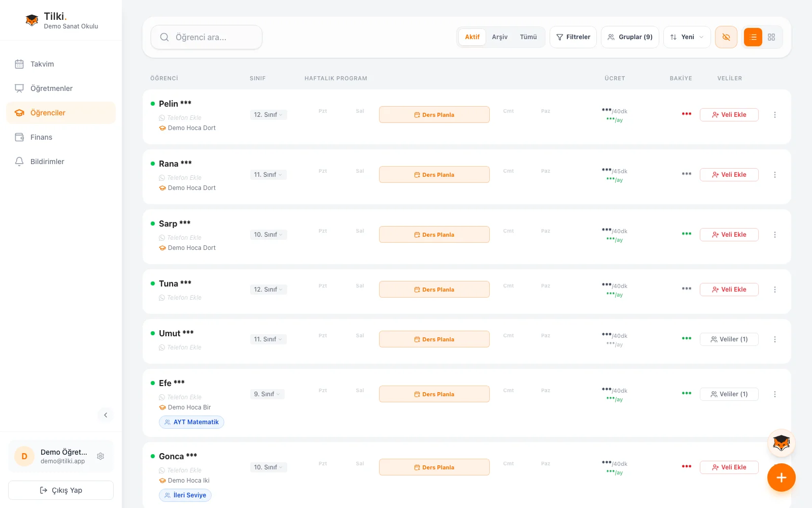Screen dimensions: 812x508
Task: Click the Finans wallet icon
Action: (x=19, y=137)
